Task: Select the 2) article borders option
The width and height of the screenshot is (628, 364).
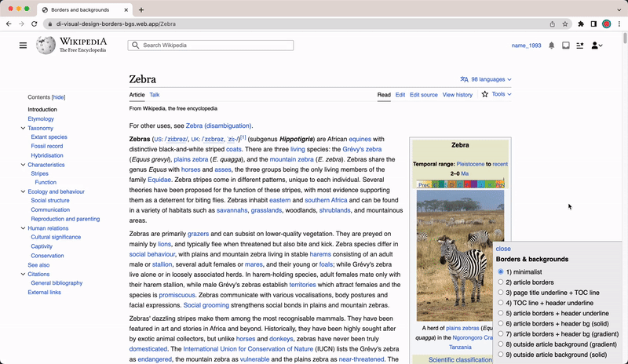Action: pyautogui.click(x=500, y=282)
